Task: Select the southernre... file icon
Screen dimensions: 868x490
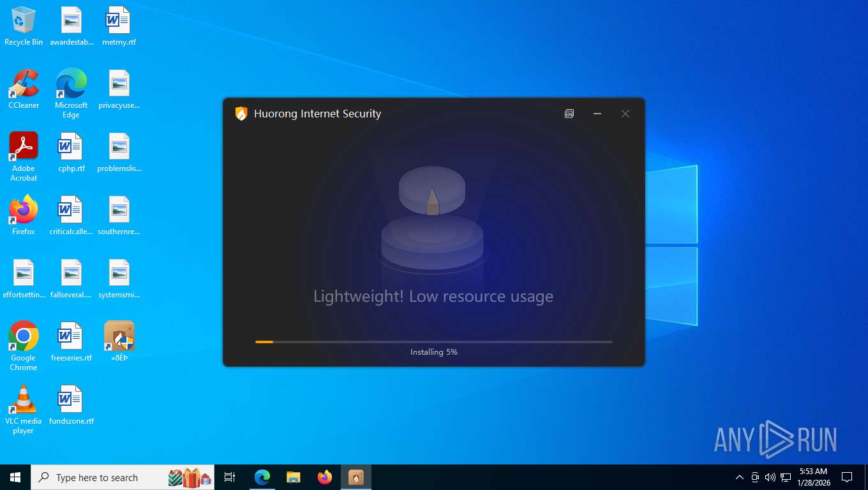Action: click(x=119, y=216)
